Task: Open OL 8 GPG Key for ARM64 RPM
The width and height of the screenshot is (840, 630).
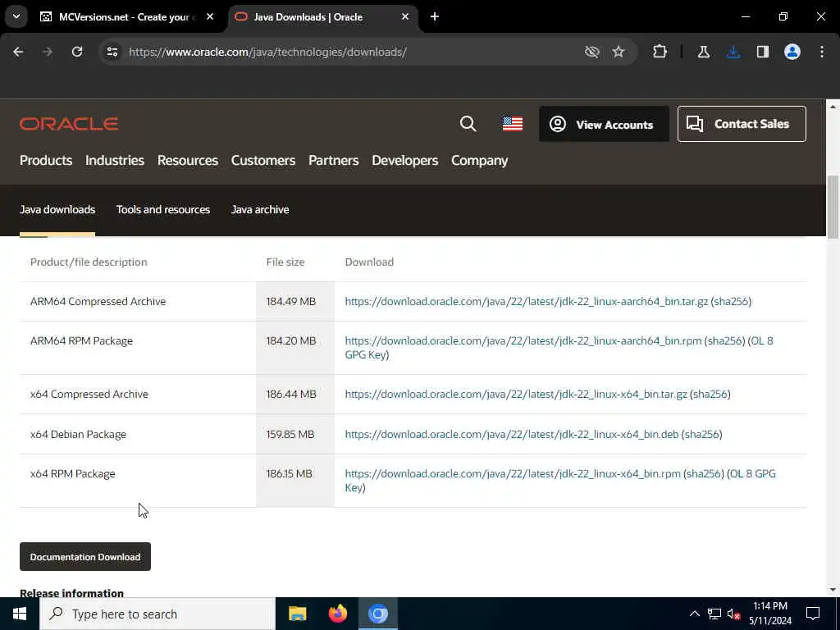Action: click(x=761, y=340)
